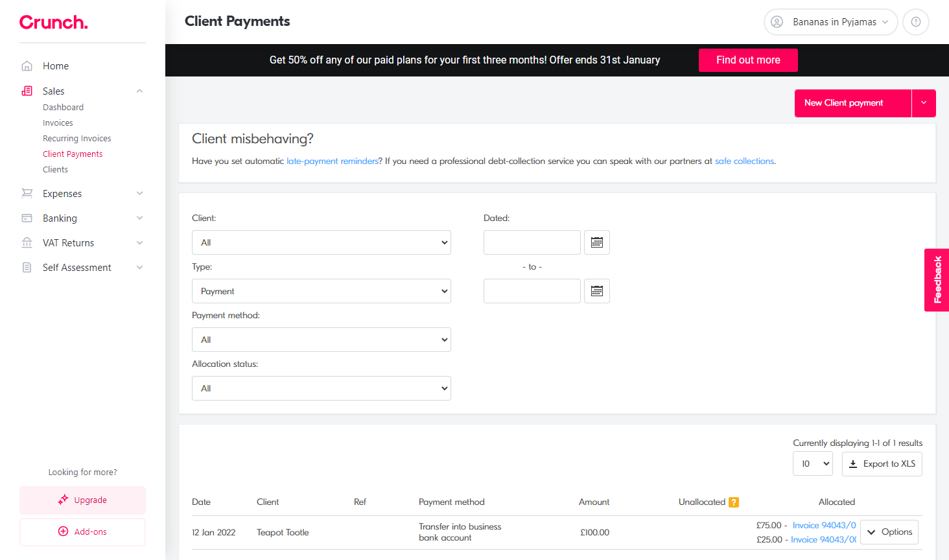Click the Find out more button
The height and width of the screenshot is (560, 949).
point(747,60)
